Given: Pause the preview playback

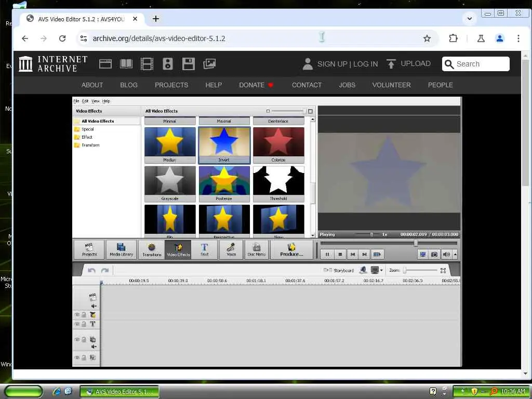Looking at the screenshot, I should coord(327,254).
